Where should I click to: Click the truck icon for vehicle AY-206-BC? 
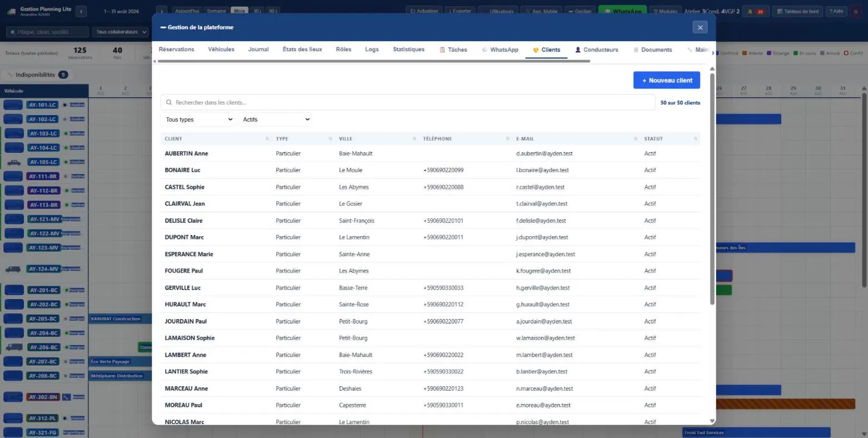(14, 347)
